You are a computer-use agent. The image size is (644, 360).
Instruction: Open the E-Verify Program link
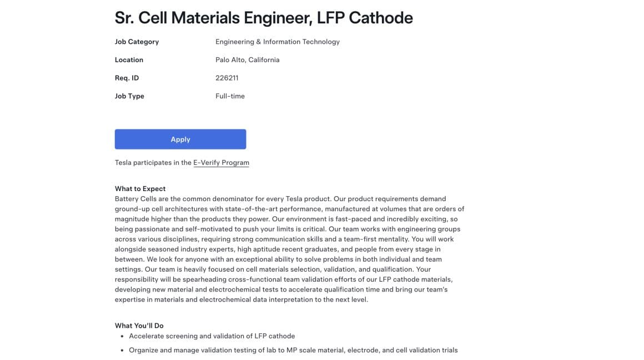tap(220, 162)
